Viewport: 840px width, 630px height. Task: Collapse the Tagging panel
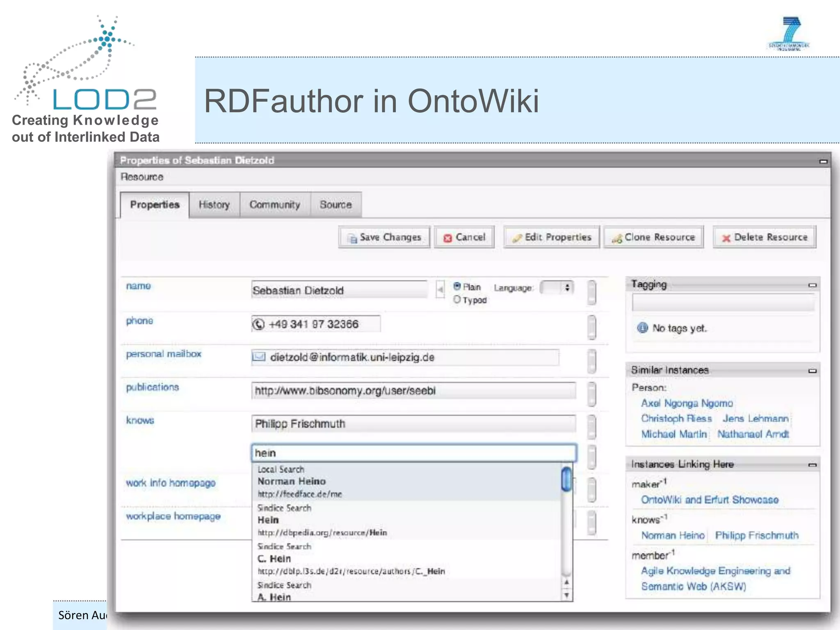tap(813, 285)
